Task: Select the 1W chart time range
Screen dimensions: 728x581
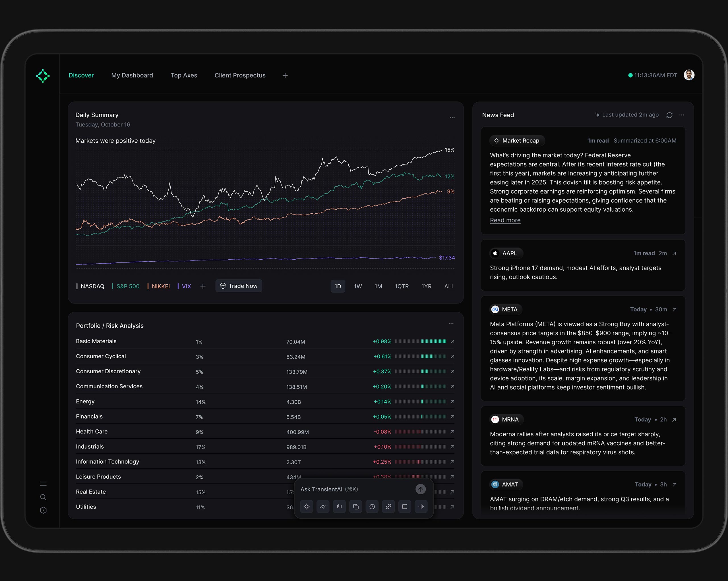Action: pos(357,286)
